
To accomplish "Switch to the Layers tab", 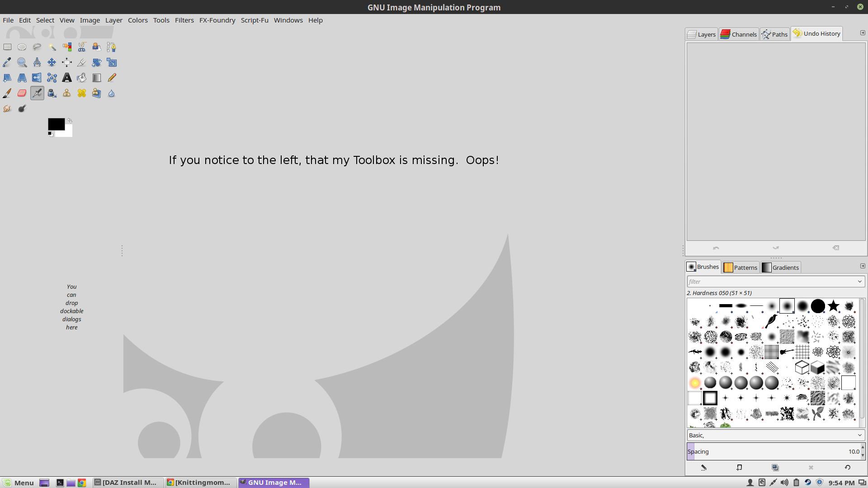I will point(701,34).
